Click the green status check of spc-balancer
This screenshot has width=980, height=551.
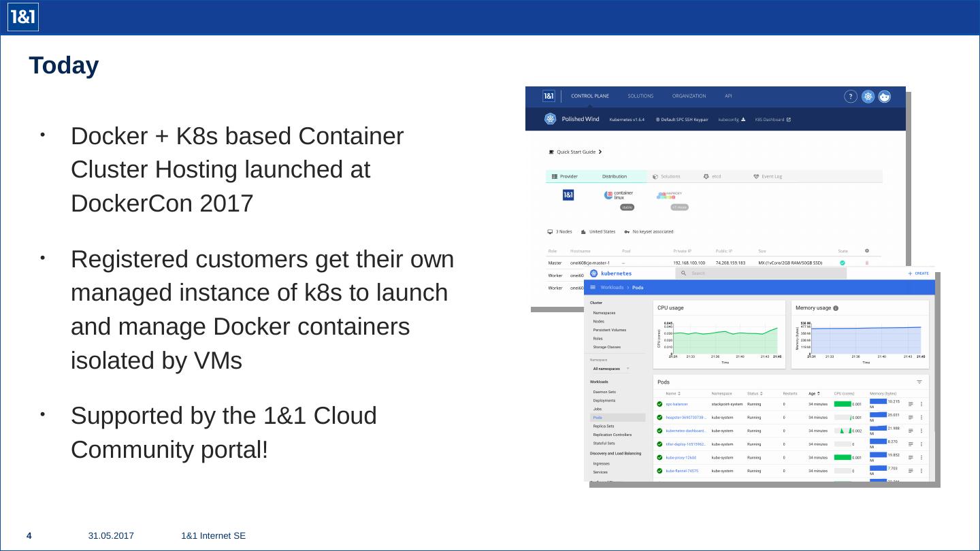click(659, 404)
